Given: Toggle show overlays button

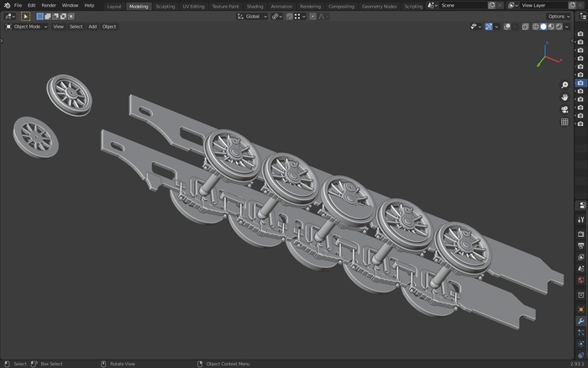Looking at the screenshot, I should [507, 27].
